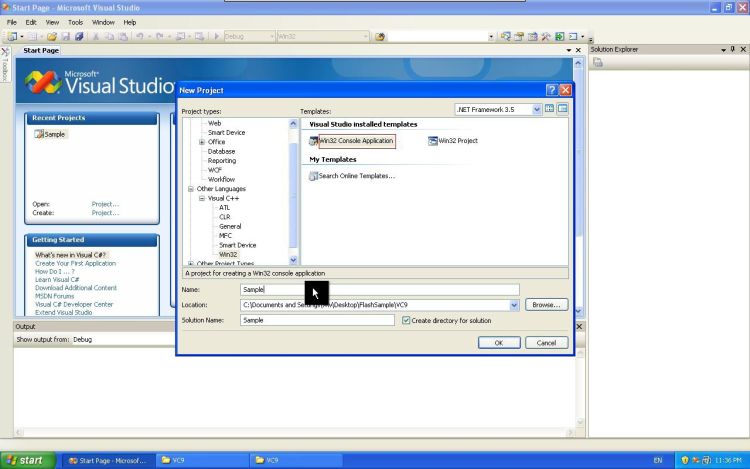
Task: Open the Help menu
Action: click(130, 22)
